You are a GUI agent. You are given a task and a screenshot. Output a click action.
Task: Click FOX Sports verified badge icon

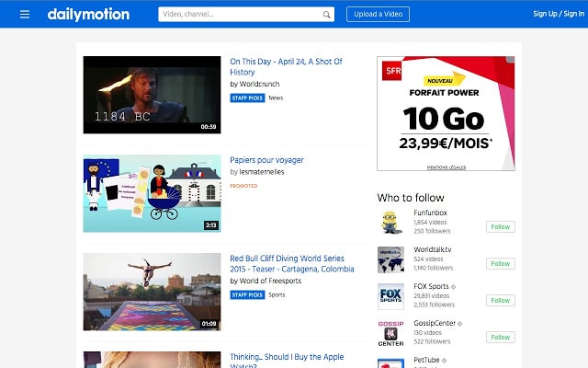pos(453,287)
